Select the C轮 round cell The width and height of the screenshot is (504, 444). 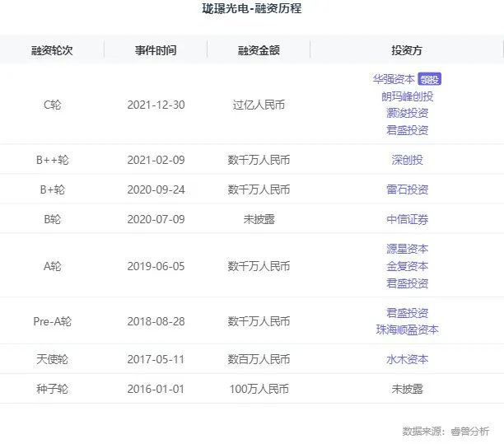[52, 105]
